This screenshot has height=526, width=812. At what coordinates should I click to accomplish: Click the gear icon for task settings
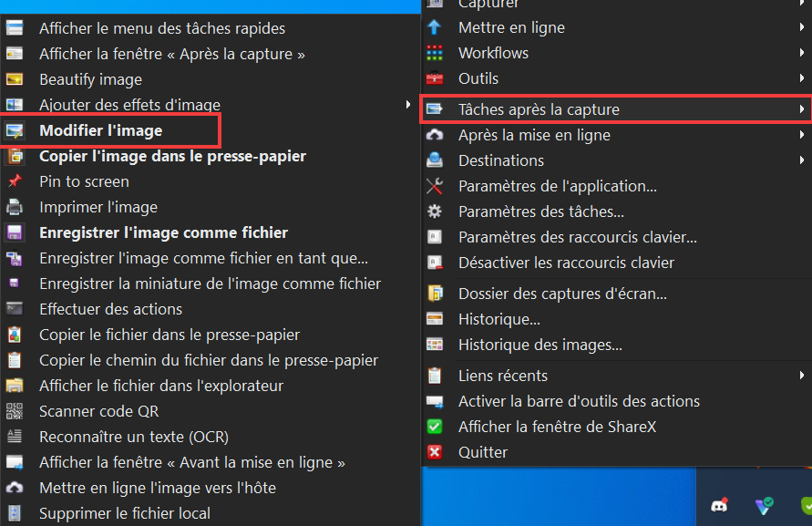[435, 211]
